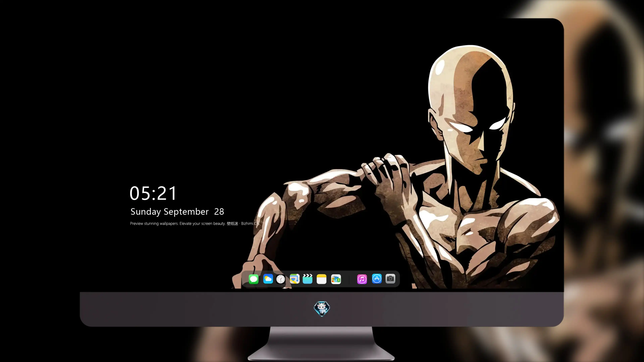This screenshot has width=644, height=362.
Task: Select the date text Sunday September 28
Action: 177,212
